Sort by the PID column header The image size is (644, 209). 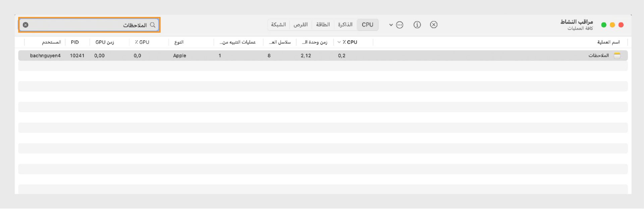[x=75, y=42]
